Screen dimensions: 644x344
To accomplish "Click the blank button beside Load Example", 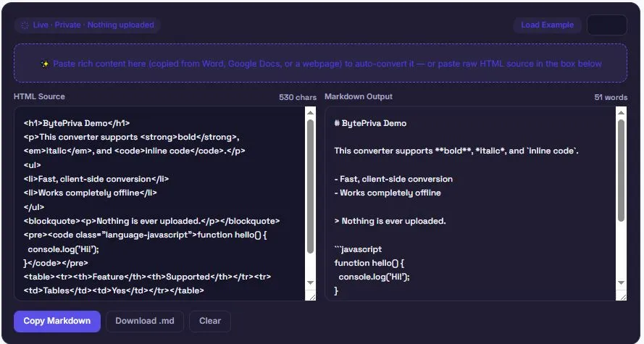I will 606,25.
